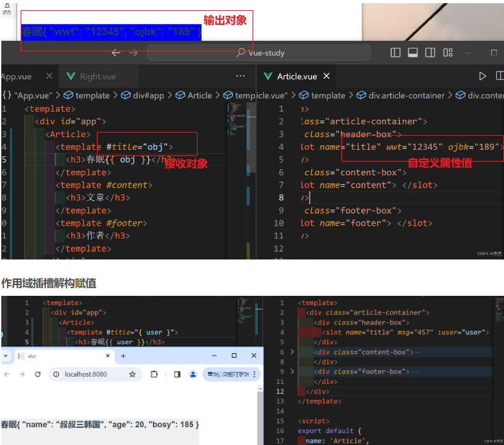Viewport: 504px width, 445px height.
Task: Toggle the primary sidebar layout icon
Action: point(396,53)
